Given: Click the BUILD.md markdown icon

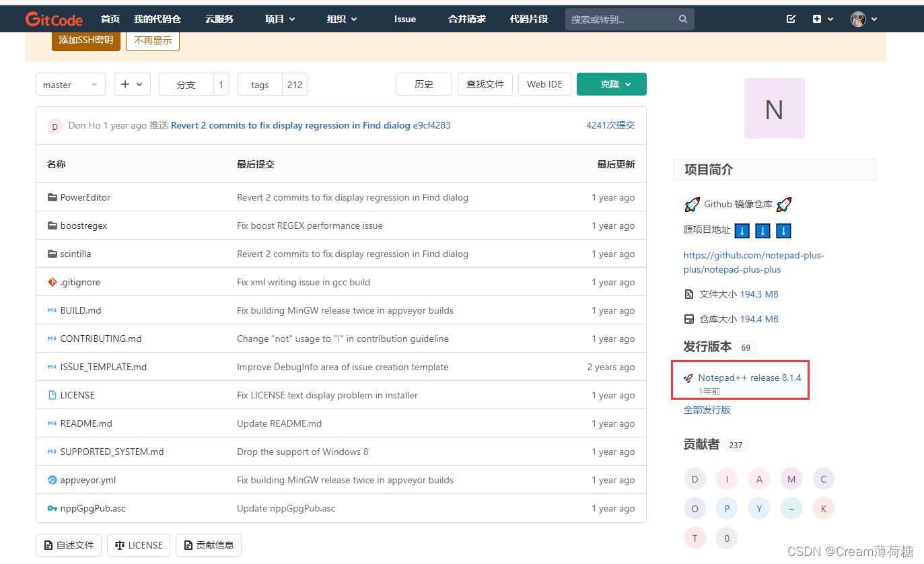Looking at the screenshot, I should [52, 310].
